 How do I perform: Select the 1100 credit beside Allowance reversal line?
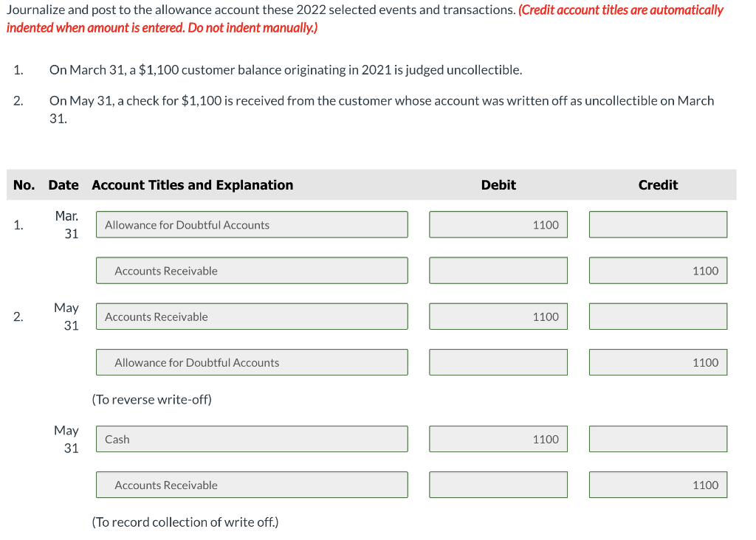coord(658,362)
